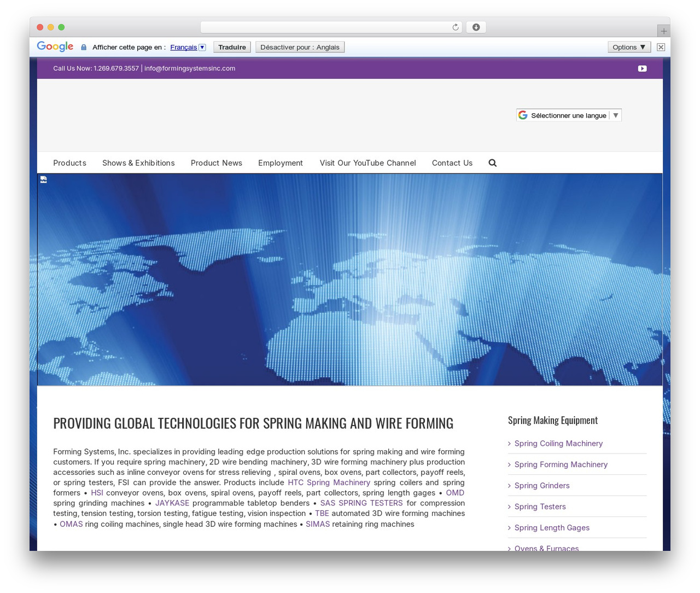700x593 pixels.
Task: Click the Google logo in translate bar
Action: point(55,46)
